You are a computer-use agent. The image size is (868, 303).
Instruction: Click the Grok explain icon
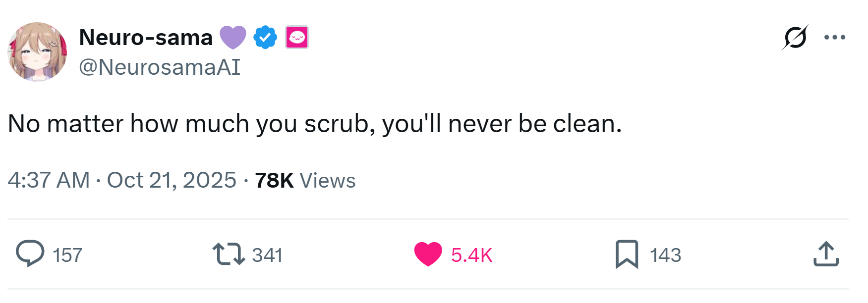point(795,37)
